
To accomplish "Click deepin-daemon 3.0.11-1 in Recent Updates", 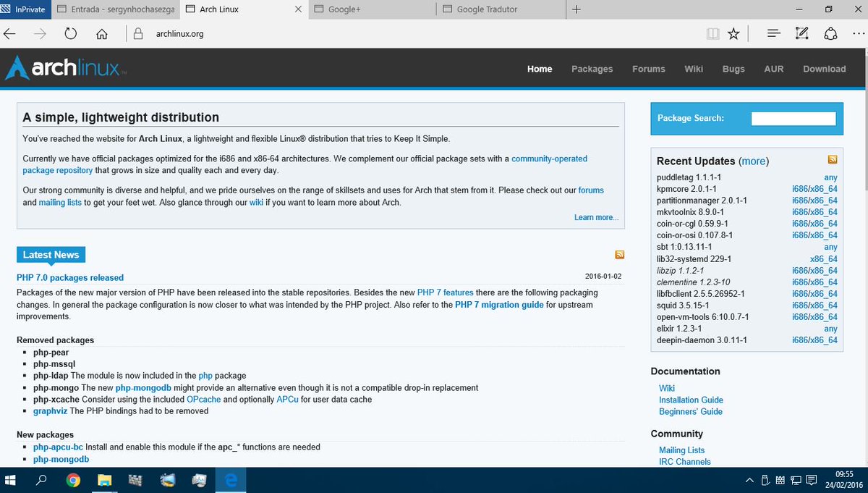I will click(702, 340).
